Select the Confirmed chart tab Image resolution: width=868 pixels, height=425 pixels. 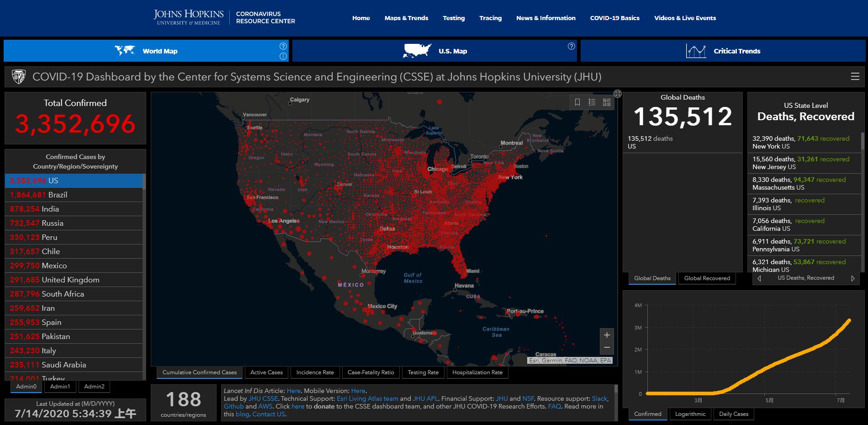click(x=648, y=414)
